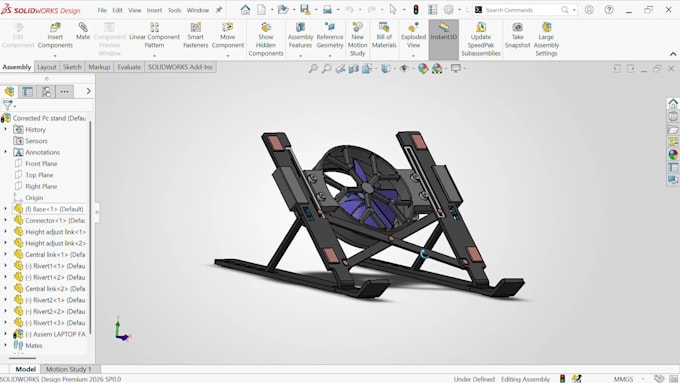Open Insert Components dropdown arrow
Viewport: 680px width, 383px height.
point(55,56)
